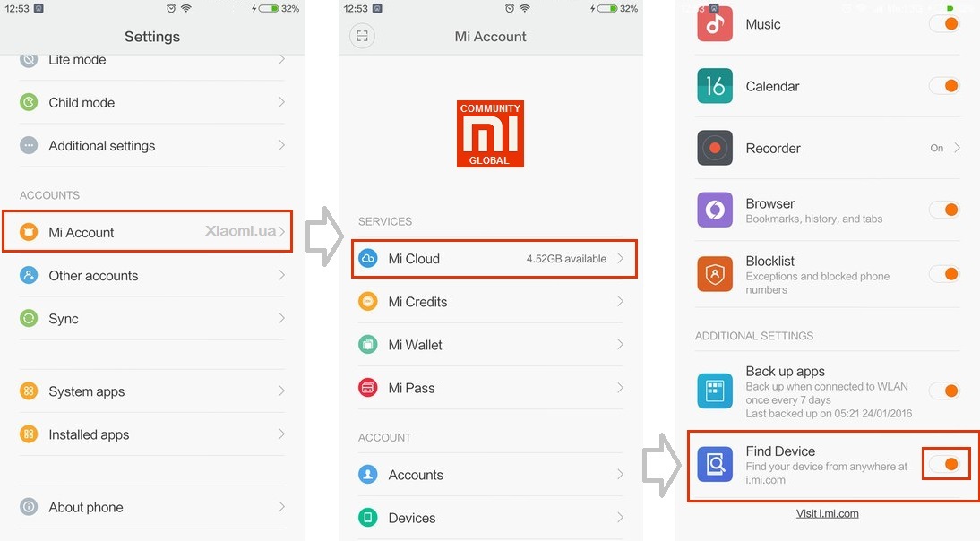
Task: Open the Accounts entry label
Action: [416, 475]
